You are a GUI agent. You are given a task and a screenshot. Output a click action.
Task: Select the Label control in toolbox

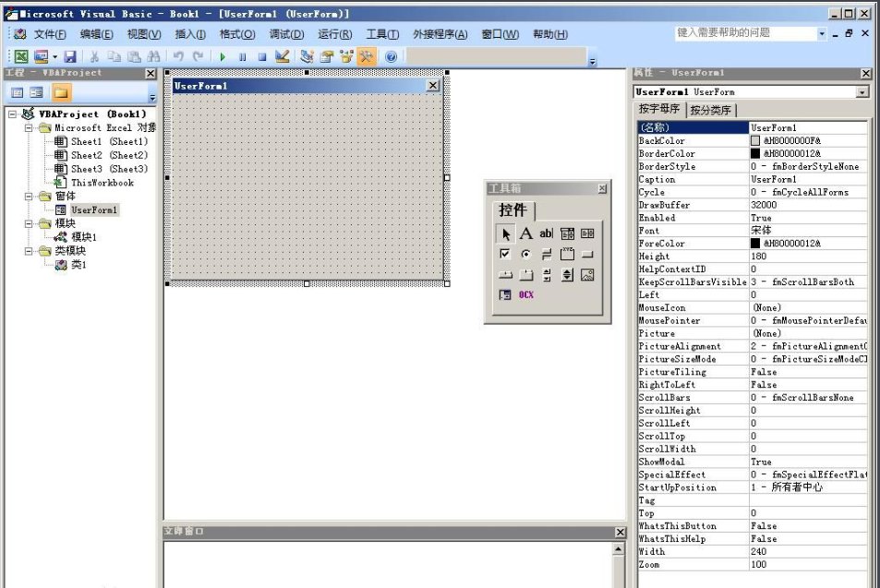(x=525, y=234)
